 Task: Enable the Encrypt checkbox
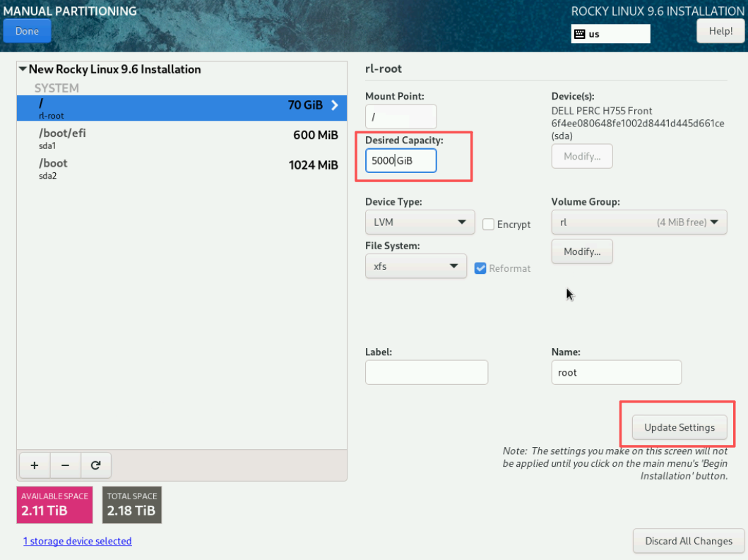pyautogui.click(x=488, y=225)
